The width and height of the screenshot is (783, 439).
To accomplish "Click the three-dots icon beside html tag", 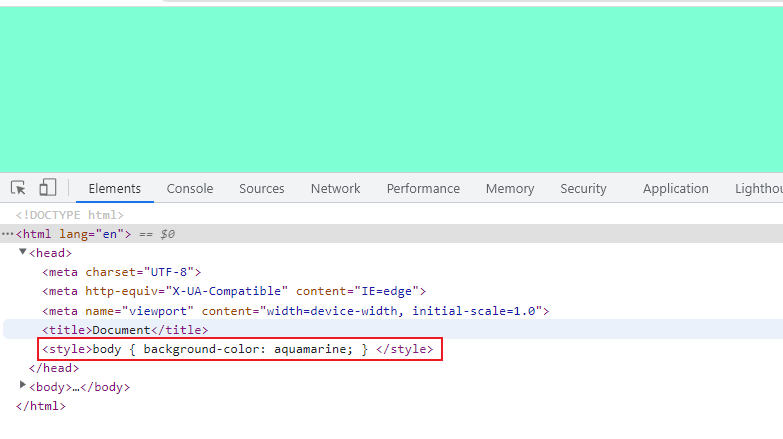I will click(7, 234).
